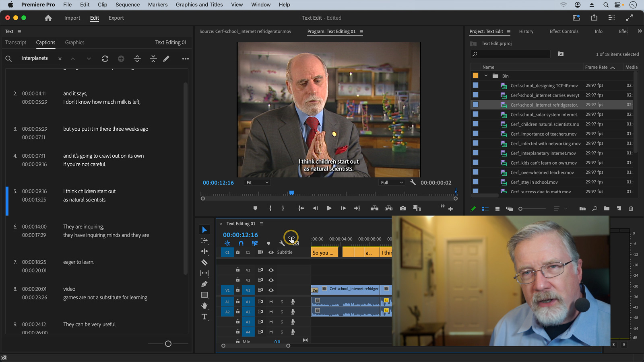Image resolution: width=644 pixels, height=362 pixels.
Task: Click delete trash icon in Project panel
Action: 631,209
